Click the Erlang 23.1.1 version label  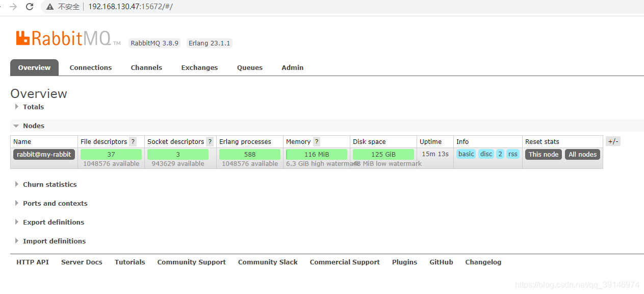210,43
